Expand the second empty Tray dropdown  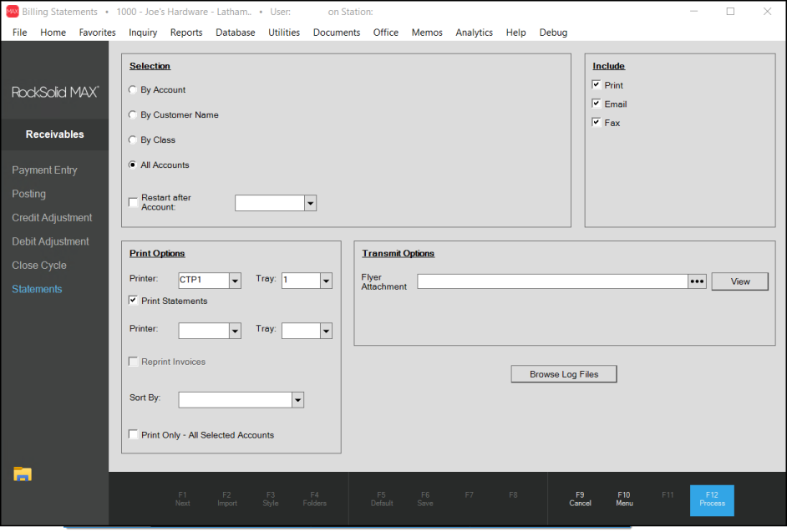tap(326, 331)
